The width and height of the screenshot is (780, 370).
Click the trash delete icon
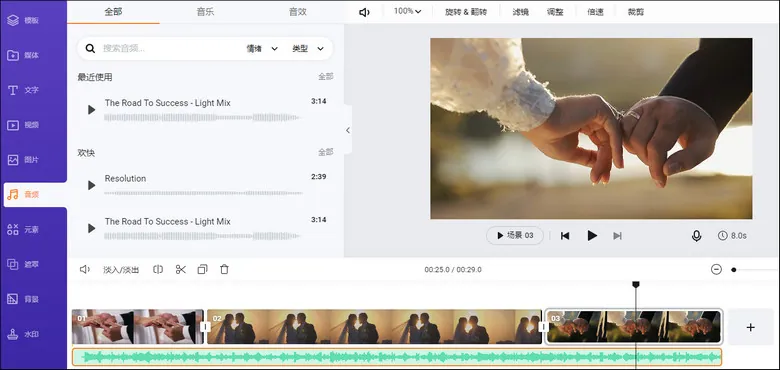point(224,270)
